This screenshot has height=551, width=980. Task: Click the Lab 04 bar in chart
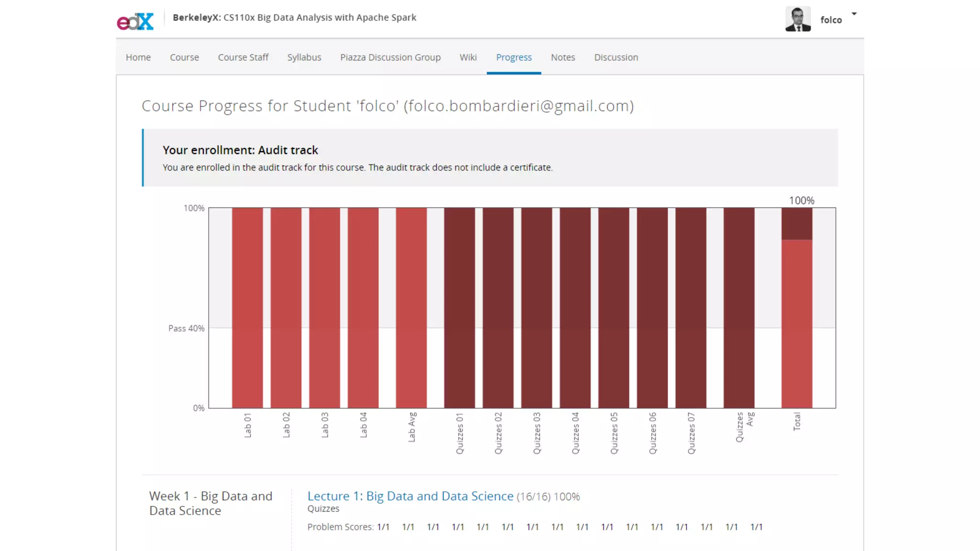tap(363, 308)
